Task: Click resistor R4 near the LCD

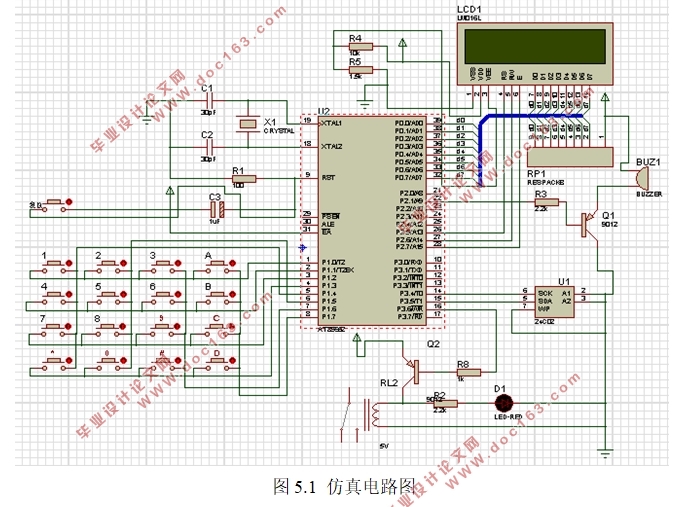Action: pyautogui.click(x=360, y=46)
